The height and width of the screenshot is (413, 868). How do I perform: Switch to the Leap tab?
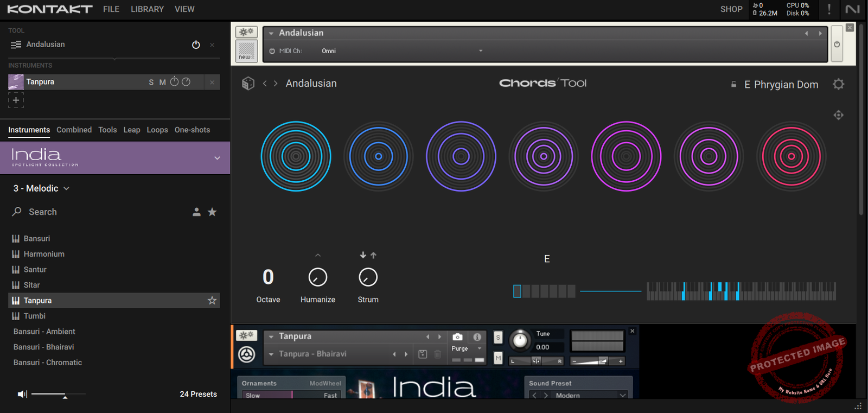(x=132, y=130)
